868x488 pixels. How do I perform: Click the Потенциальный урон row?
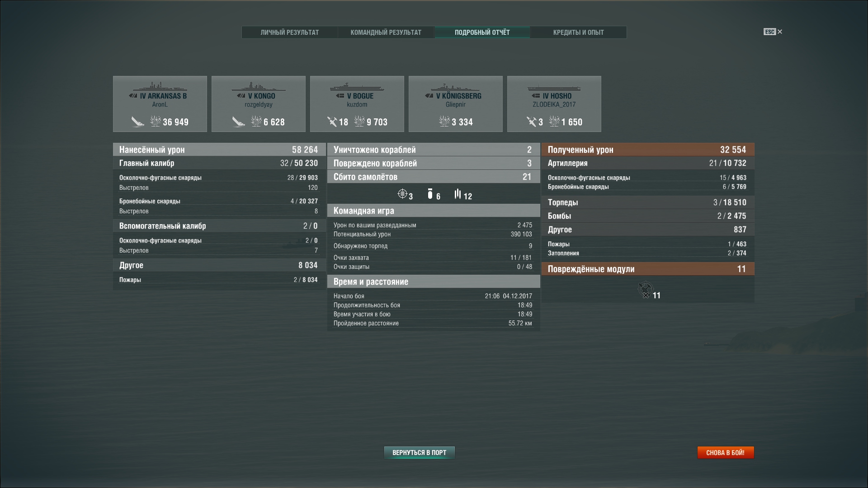(434, 234)
